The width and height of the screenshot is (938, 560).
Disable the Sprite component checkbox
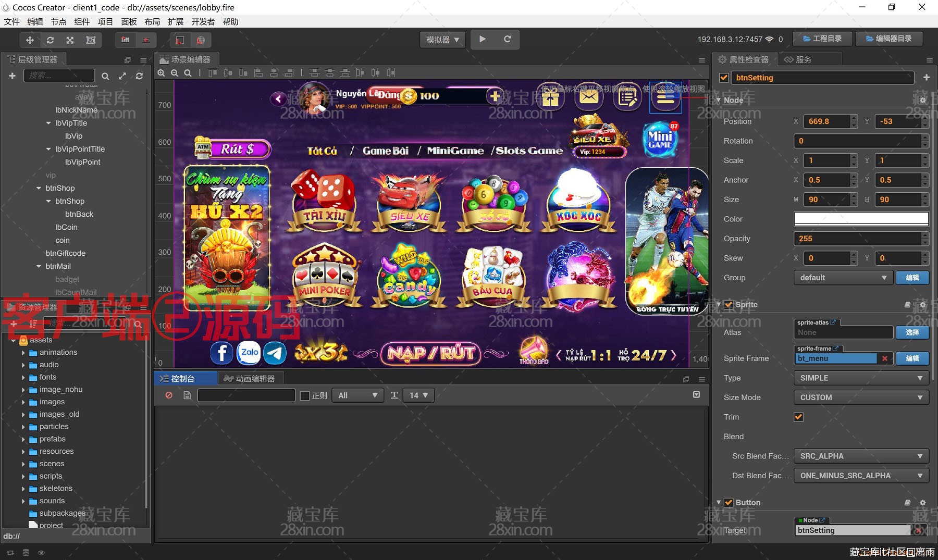click(x=729, y=305)
